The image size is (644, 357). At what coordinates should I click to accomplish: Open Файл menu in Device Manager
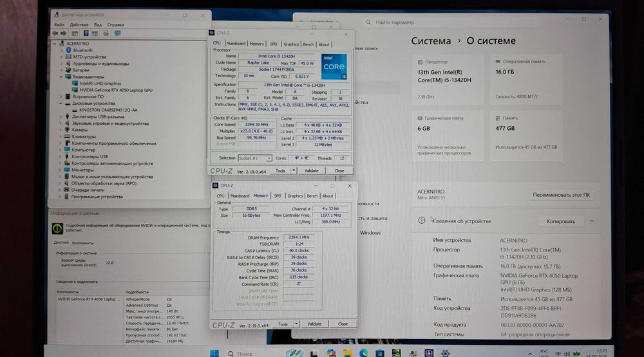pos(59,25)
